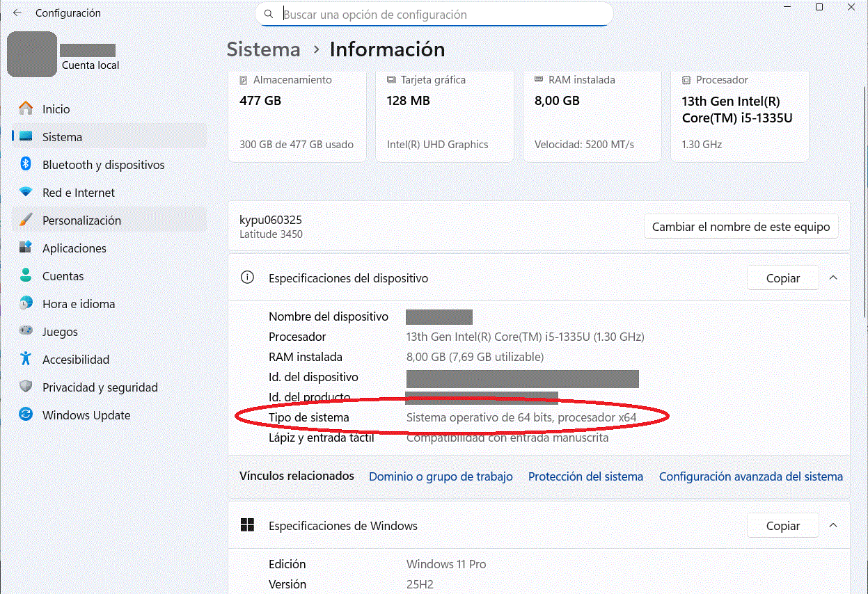Open Hora e idioma settings
This screenshot has width=868, height=594.
[x=80, y=304]
